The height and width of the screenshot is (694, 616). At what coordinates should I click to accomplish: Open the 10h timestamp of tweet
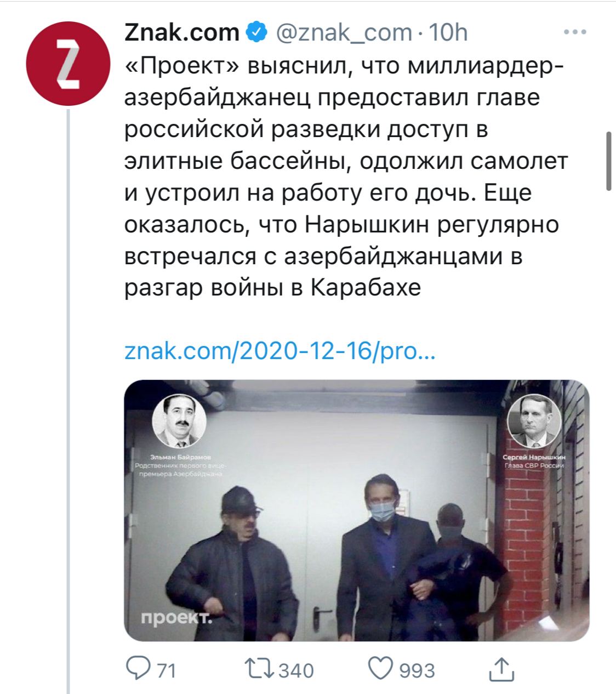click(448, 32)
